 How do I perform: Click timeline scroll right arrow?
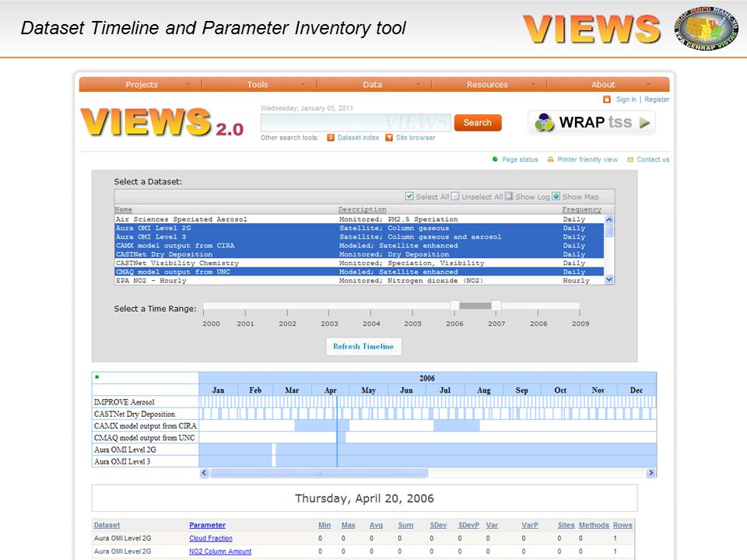point(651,473)
